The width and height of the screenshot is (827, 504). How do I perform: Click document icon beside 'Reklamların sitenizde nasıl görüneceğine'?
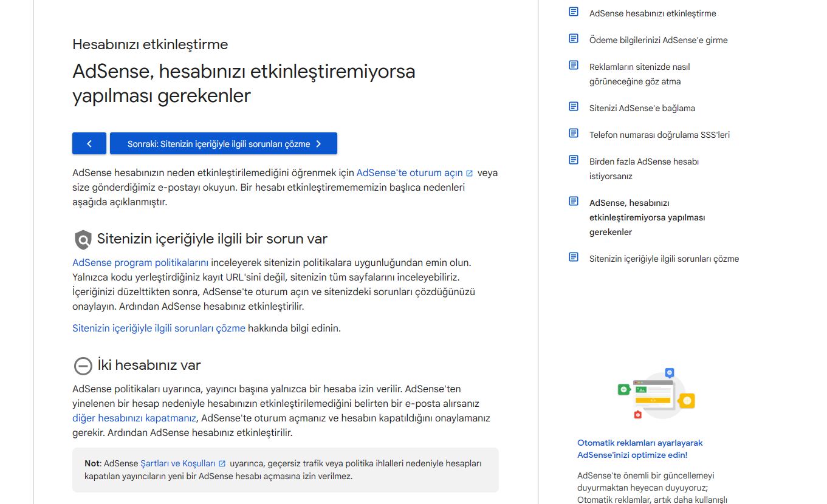(x=574, y=65)
